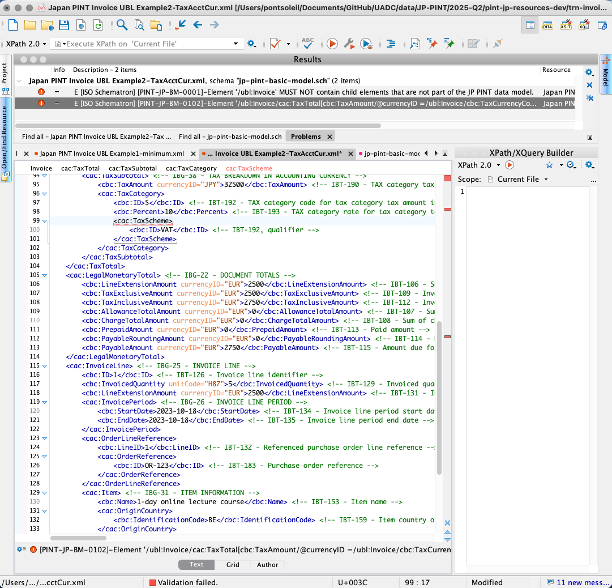
Task: Select the PINT-JP-BM-0102 error row
Action: (x=295, y=103)
